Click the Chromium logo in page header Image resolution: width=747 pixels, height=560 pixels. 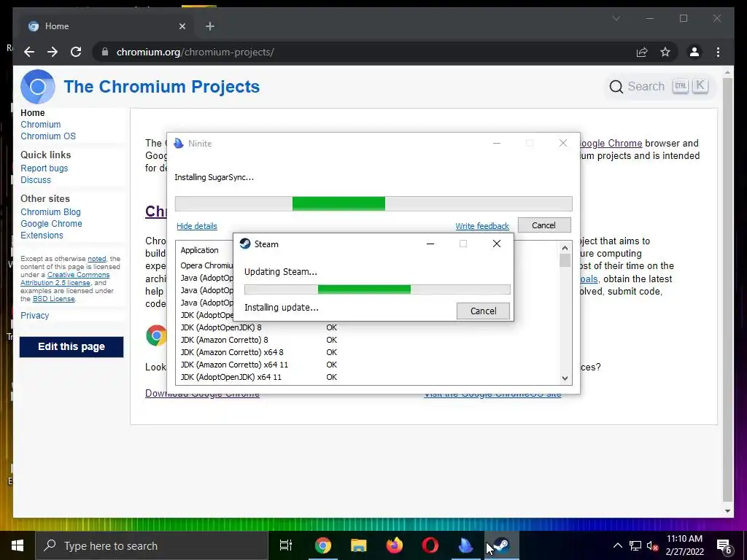click(x=38, y=87)
